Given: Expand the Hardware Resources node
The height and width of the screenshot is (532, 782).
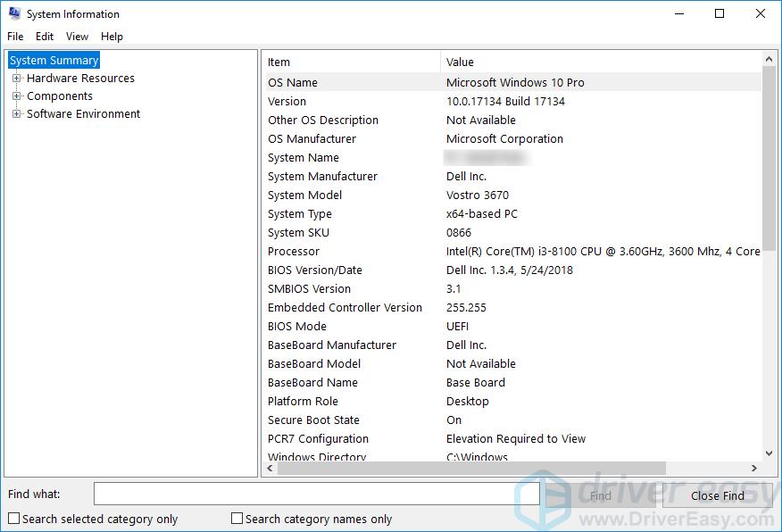Looking at the screenshot, I should tap(16, 79).
